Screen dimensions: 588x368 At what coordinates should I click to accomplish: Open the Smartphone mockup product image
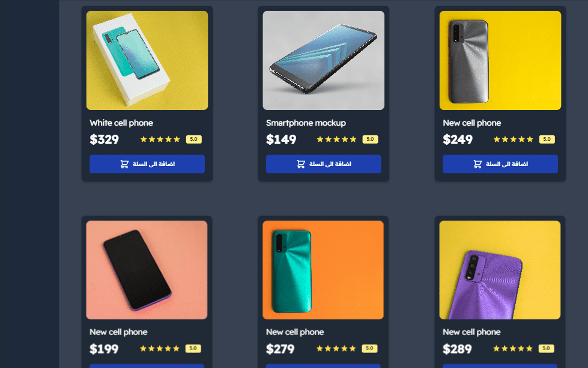[x=324, y=61]
